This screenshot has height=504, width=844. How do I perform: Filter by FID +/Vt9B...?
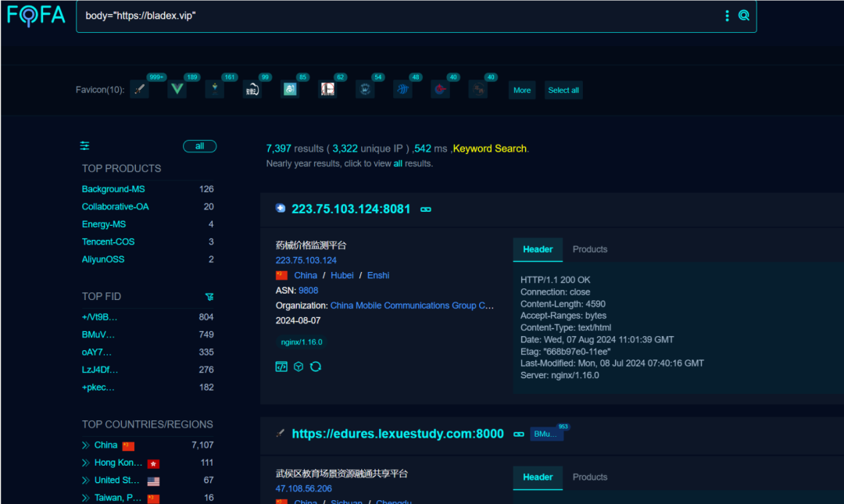[x=99, y=317]
